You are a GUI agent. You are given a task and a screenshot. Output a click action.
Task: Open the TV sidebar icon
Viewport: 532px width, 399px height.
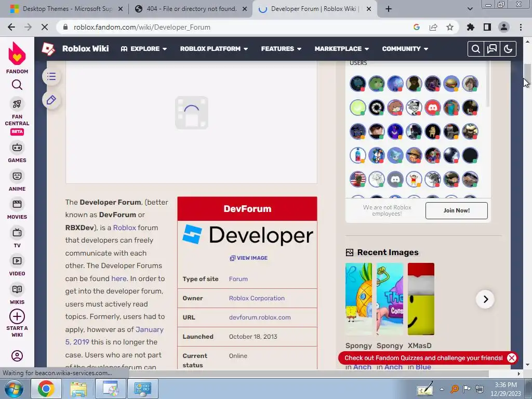point(17,233)
